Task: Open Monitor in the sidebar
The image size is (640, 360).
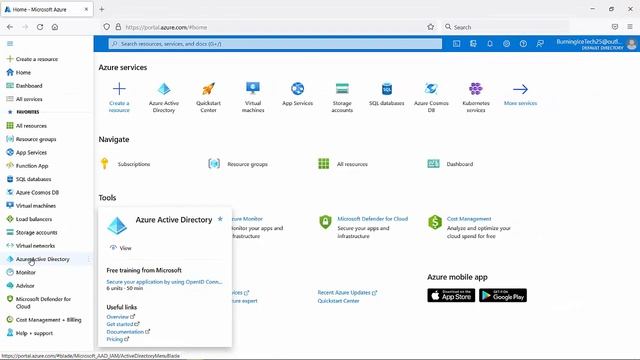Action: point(21,272)
